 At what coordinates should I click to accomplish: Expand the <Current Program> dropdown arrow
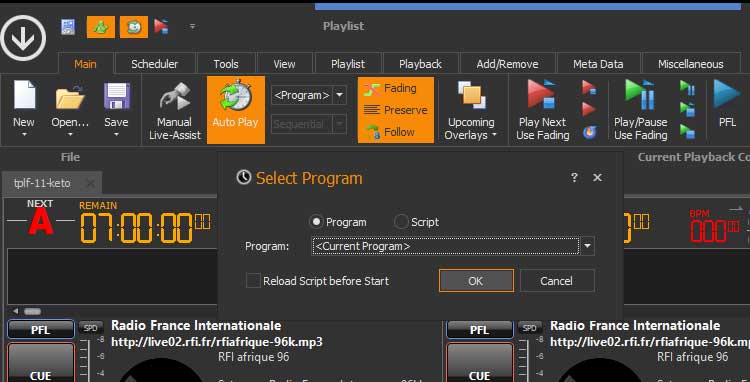tap(587, 246)
